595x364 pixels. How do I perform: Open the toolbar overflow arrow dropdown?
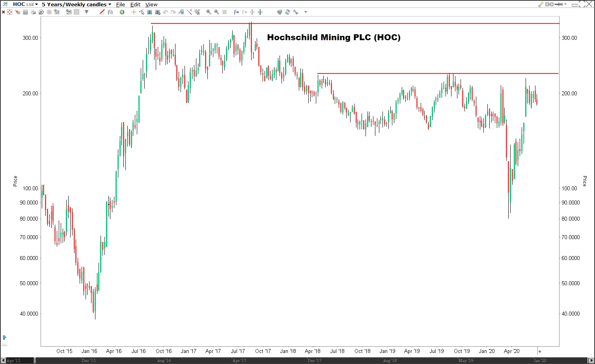point(306,12)
